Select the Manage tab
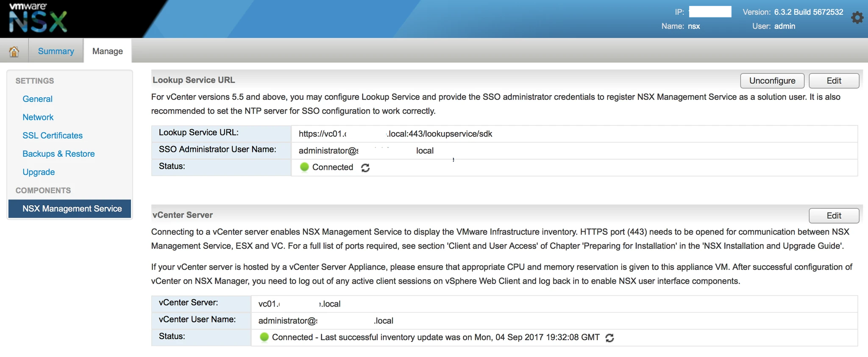868x357 pixels. 108,51
